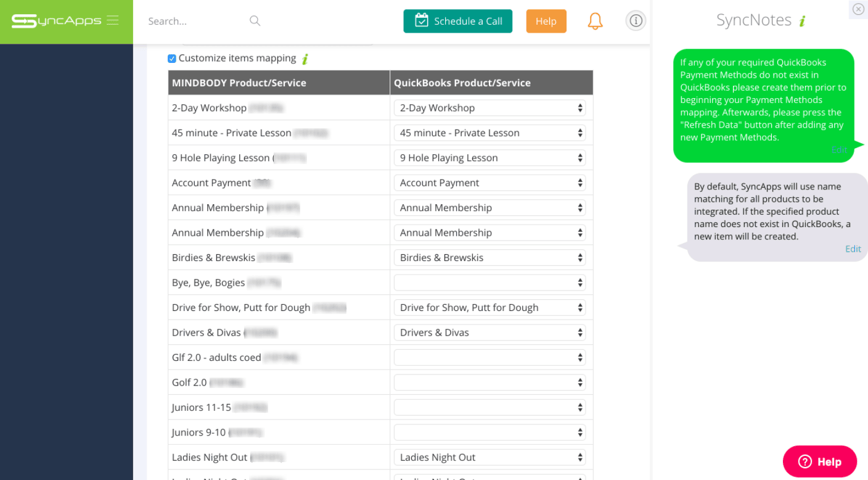Click the SyncApps logo

click(57, 21)
